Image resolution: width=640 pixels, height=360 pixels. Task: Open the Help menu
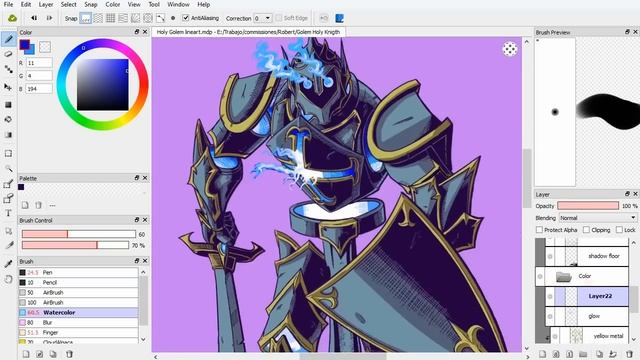point(203,4)
